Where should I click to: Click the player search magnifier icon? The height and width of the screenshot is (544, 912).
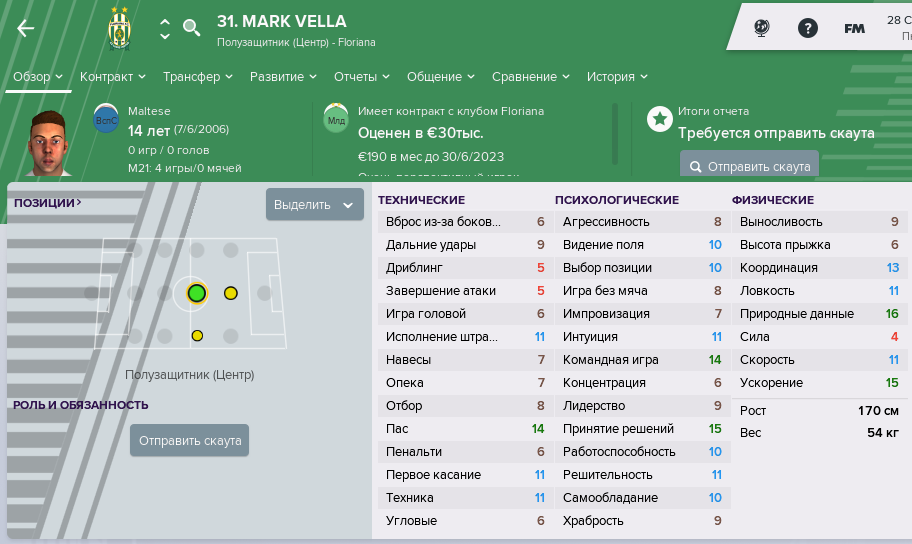point(191,27)
